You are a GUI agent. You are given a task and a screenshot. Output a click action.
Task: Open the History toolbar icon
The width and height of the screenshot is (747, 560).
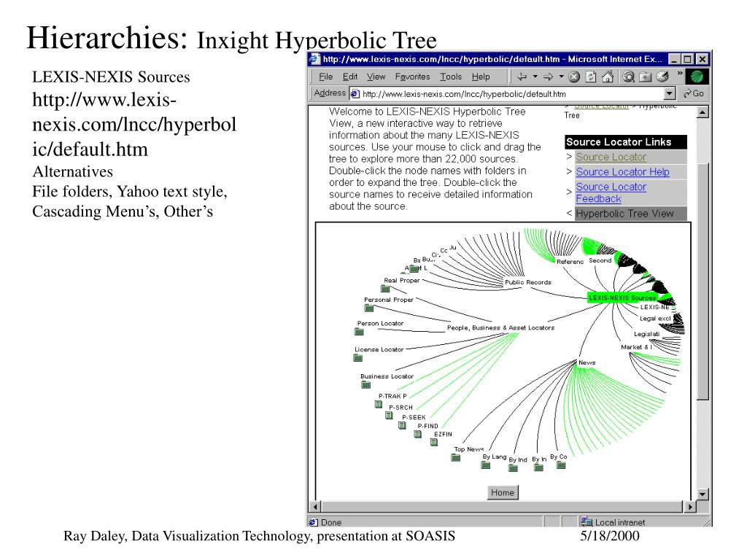click(x=662, y=77)
